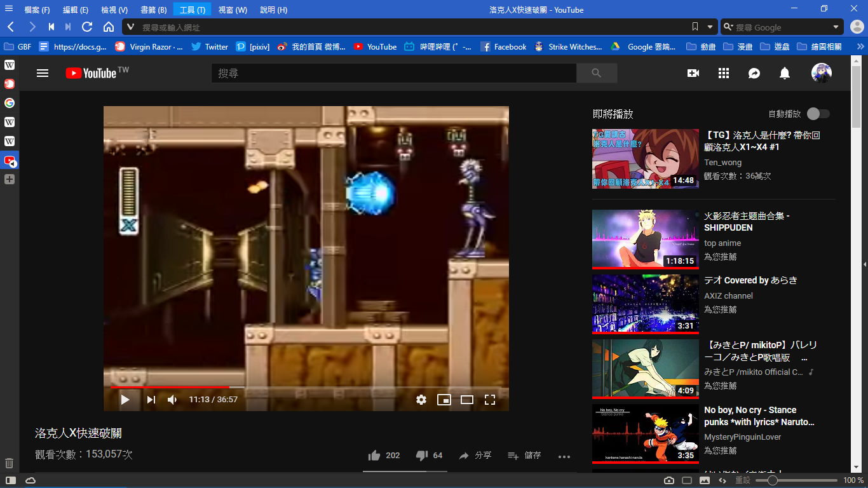Open the Google web panel
This screenshot has height=488, width=868.
tap(10, 103)
